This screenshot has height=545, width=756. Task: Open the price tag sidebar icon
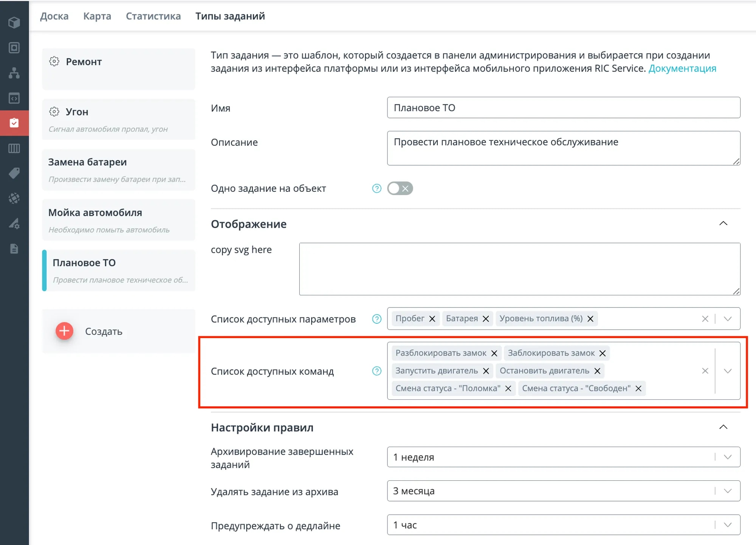tap(14, 173)
